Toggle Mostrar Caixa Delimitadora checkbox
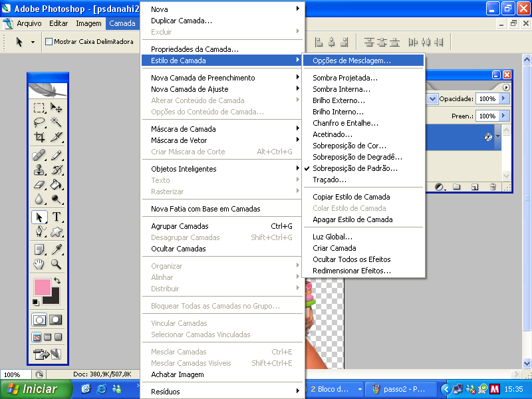This screenshot has height=399, width=532. 49,41
